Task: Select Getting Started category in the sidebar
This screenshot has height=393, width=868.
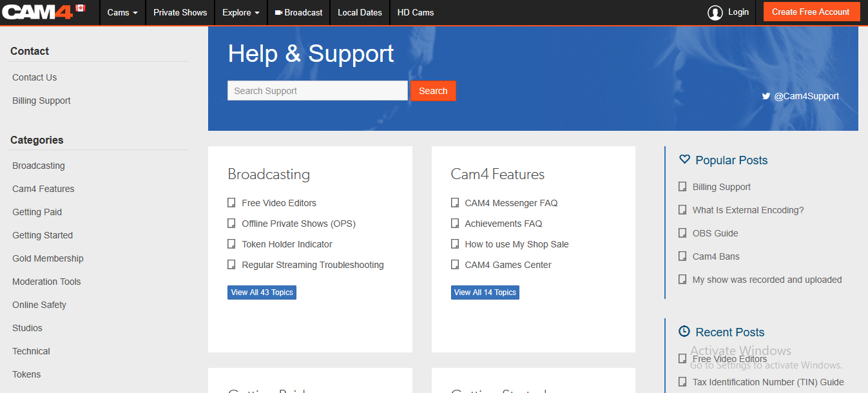Action: 43,235
